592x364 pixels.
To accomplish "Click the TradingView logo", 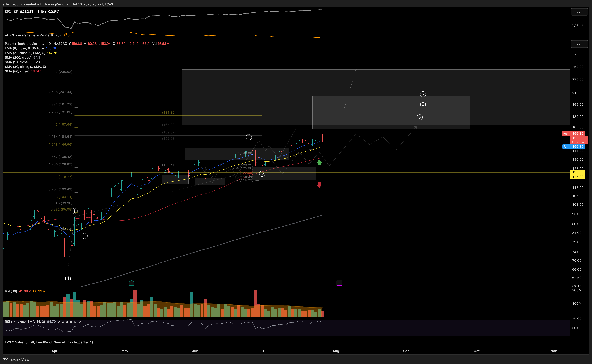I will [x=16, y=359].
